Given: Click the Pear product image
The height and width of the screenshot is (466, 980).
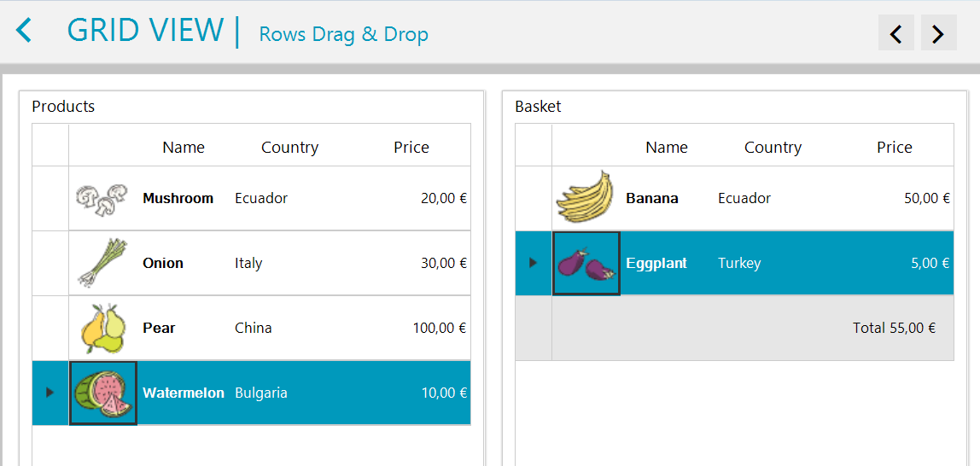Looking at the screenshot, I should [102, 328].
